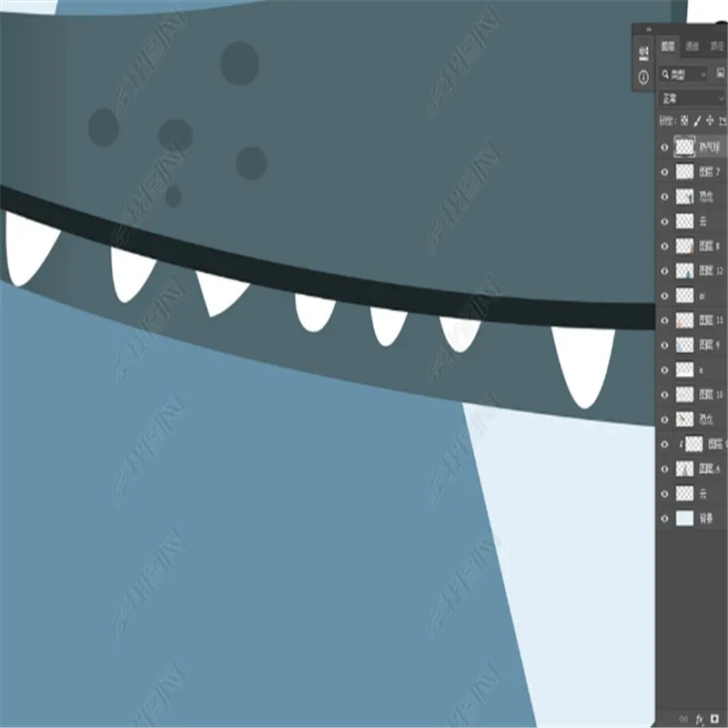Viewport: 728px width, 728px height.
Task: Hide the 背景 background layer
Action: click(664, 519)
